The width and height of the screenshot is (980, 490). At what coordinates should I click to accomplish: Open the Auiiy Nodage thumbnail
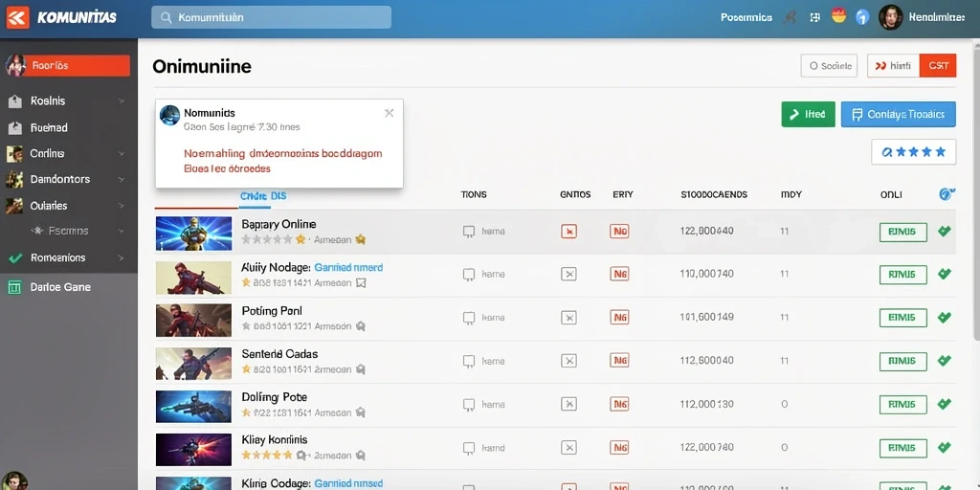(x=193, y=278)
